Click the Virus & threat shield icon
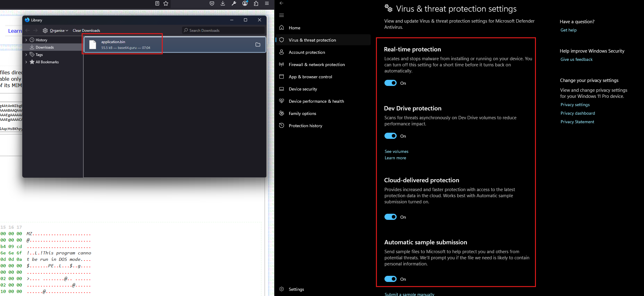 point(282,40)
